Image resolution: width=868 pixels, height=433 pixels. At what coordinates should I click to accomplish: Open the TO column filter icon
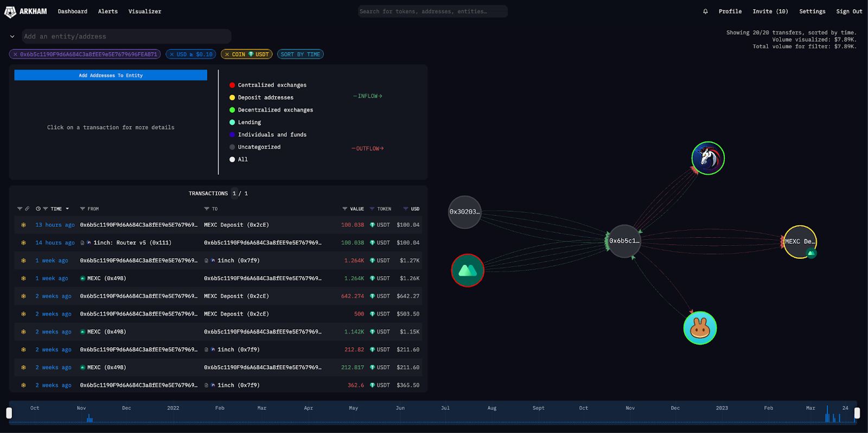tap(207, 209)
